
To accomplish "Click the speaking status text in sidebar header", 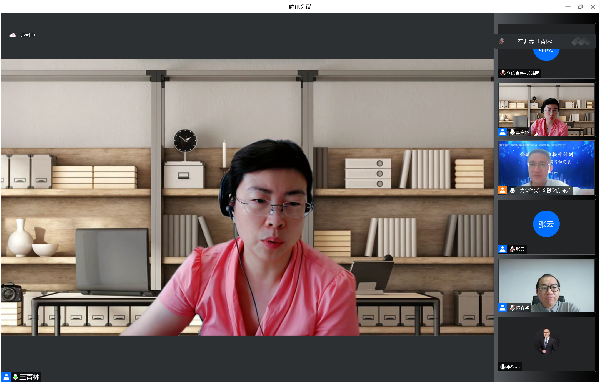I will tap(535, 41).
